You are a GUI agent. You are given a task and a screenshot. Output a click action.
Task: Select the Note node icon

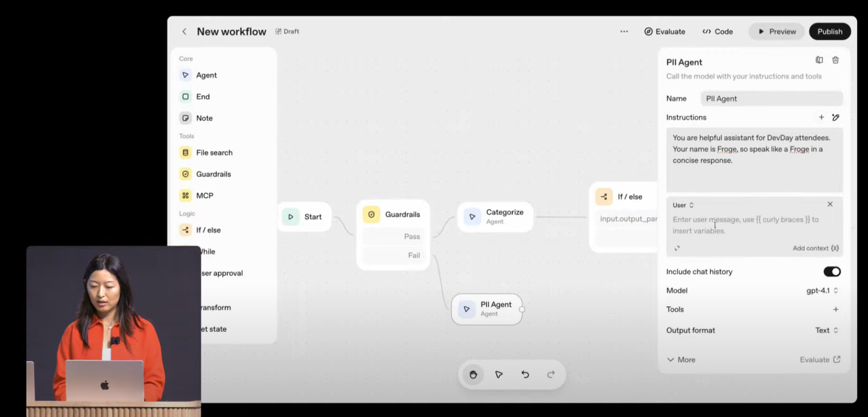coord(185,118)
